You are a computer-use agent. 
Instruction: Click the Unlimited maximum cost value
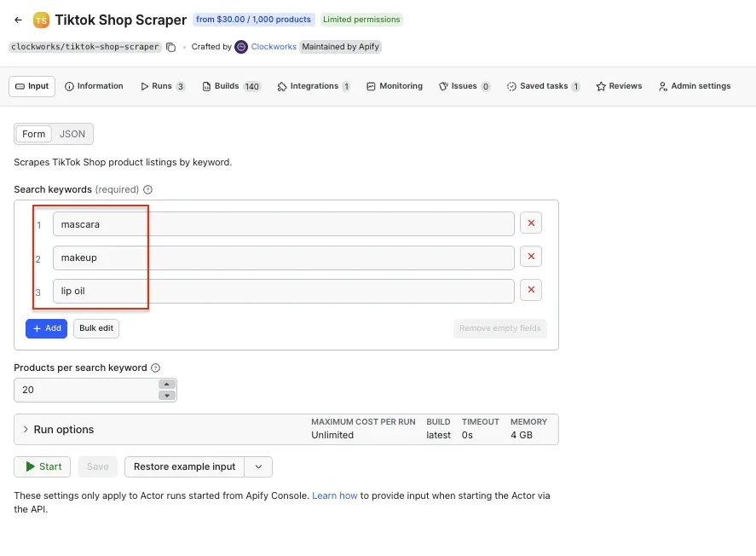(x=332, y=435)
